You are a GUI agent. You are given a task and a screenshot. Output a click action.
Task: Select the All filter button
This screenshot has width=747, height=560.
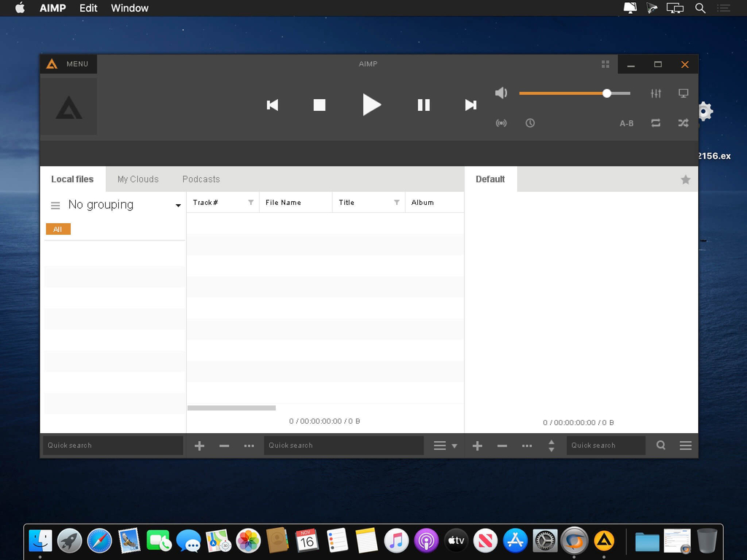(x=58, y=230)
